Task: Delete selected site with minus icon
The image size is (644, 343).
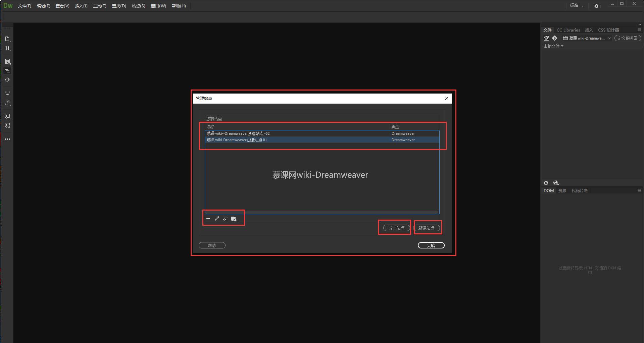Action: coord(208,219)
